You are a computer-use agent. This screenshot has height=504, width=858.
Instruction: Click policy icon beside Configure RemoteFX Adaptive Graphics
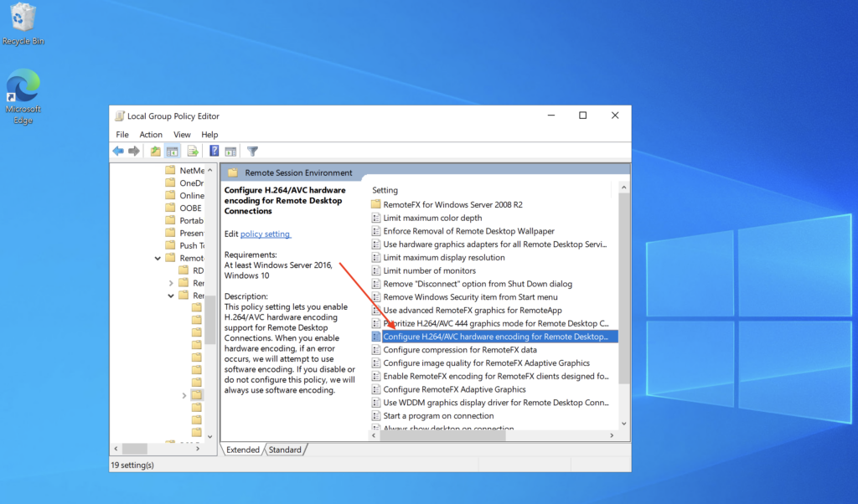pyautogui.click(x=376, y=389)
